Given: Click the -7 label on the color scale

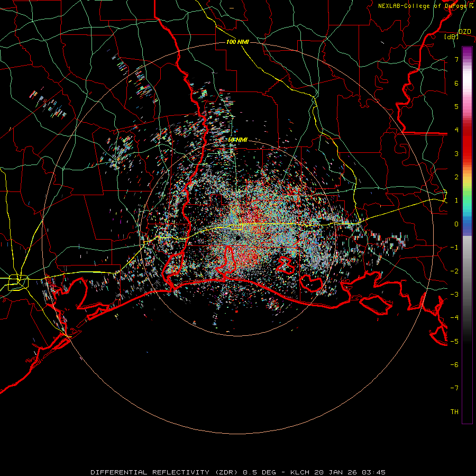Looking at the screenshot, I should pos(454,388).
